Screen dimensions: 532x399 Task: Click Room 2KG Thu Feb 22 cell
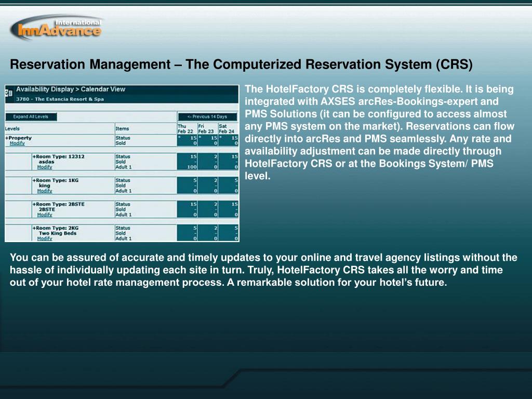click(x=187, y=233)
